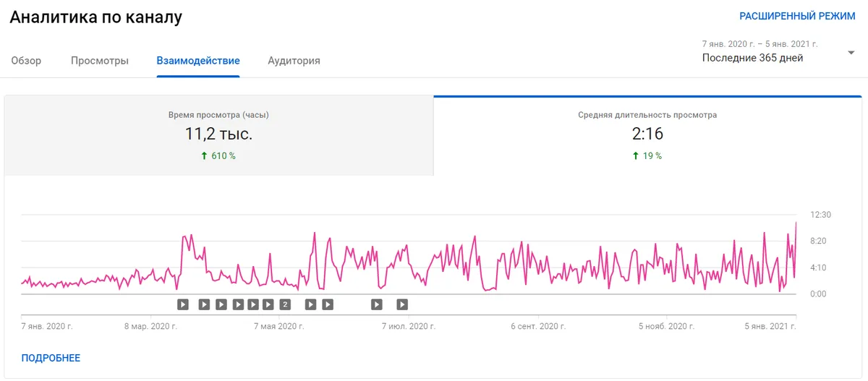Switch to the Обзор tab
Image resolution: width=868 pixels, height=381 pixels.
[x=26, y=61]
